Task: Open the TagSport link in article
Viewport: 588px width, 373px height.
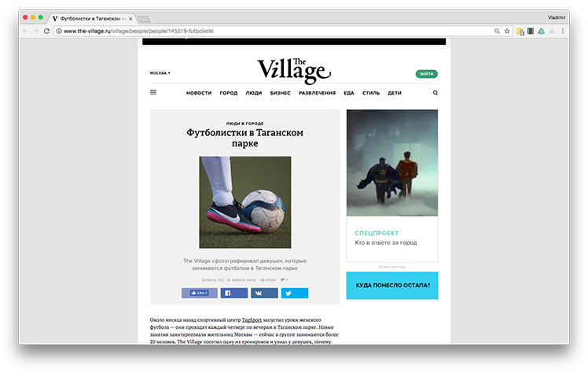Action: tap(252, 320)
